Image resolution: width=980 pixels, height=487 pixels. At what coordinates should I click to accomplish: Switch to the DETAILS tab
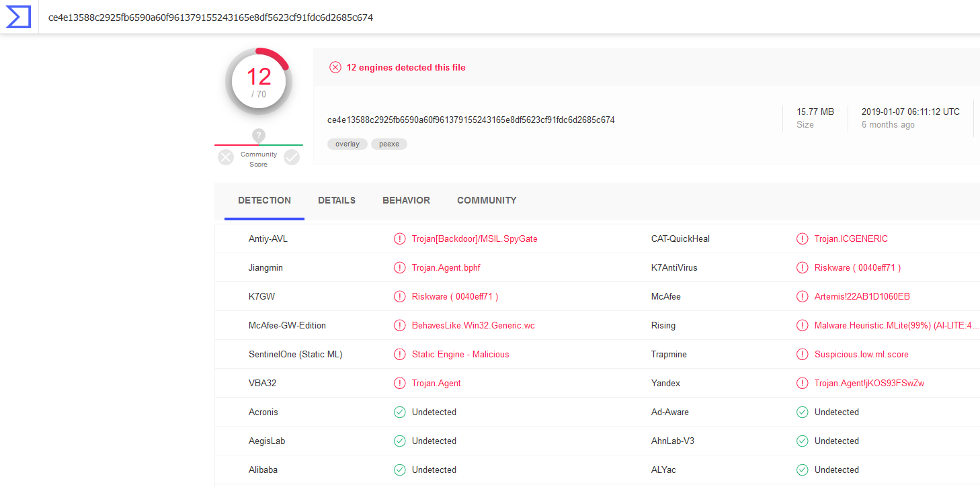coord(337,200)
